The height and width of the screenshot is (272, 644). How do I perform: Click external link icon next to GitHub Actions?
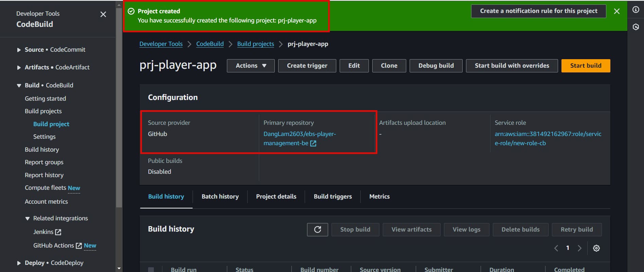[79, 245]
